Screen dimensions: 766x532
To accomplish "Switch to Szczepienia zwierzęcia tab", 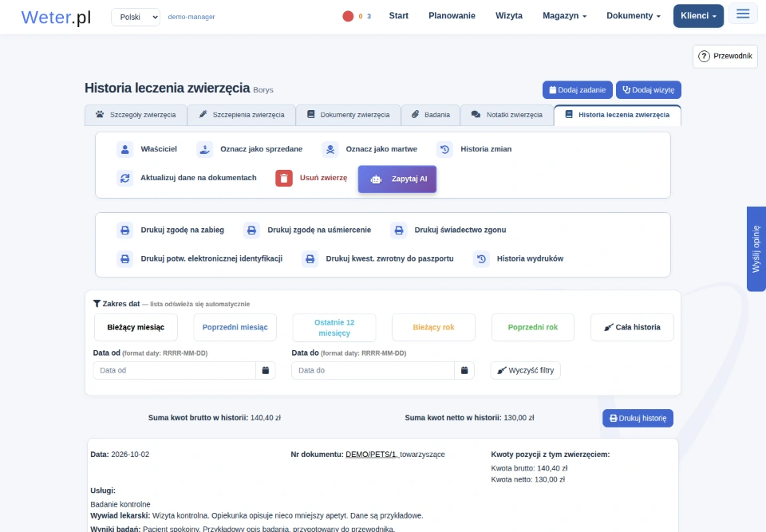I will (242, 115).
